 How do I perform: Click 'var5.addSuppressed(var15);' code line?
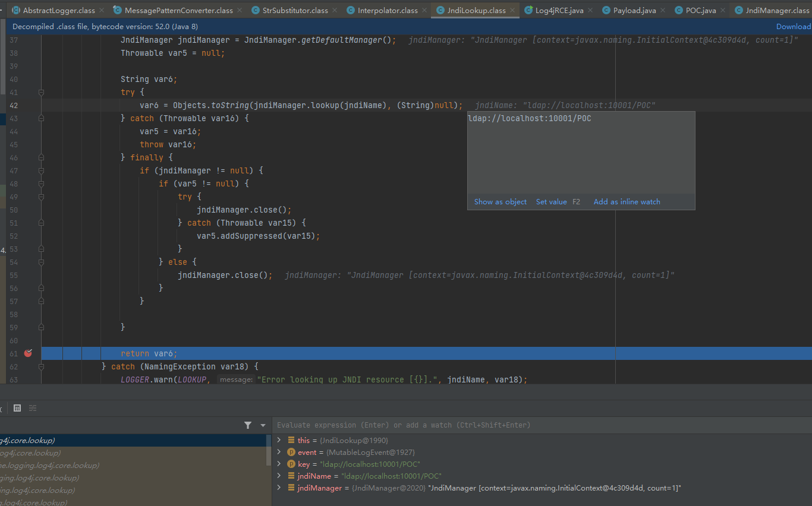pos(259,236)
